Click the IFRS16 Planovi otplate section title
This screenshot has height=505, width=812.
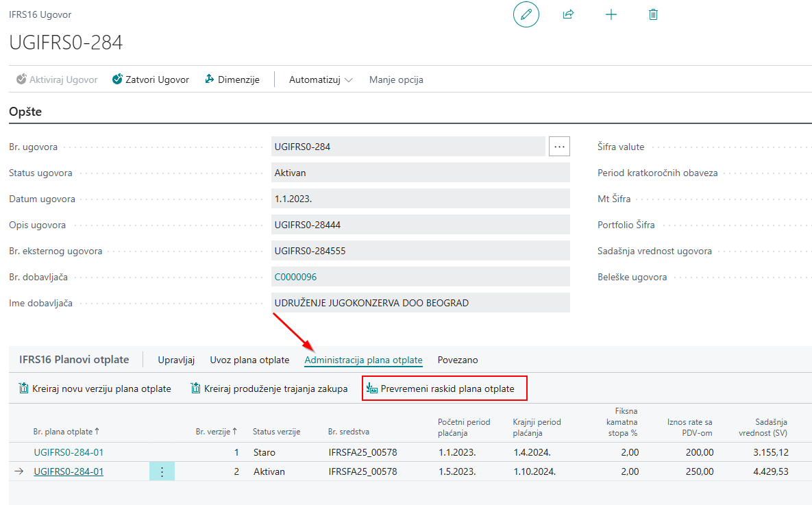point(74,360)
